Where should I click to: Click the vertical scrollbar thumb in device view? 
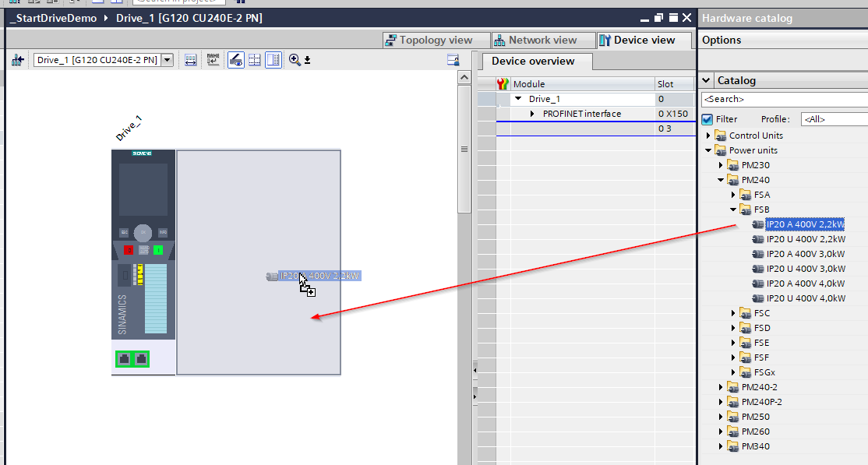[464, 148]
